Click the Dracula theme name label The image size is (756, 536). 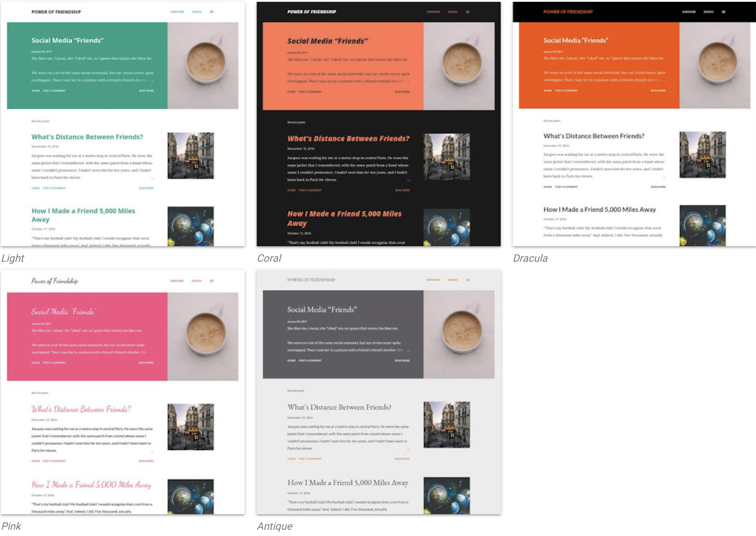pyautogui.click(x=530, y=258)
